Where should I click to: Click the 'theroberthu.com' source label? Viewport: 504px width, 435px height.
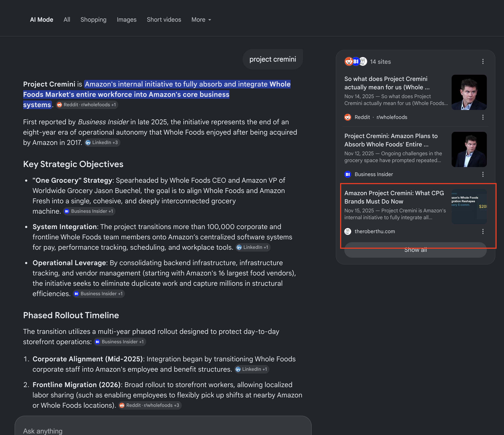(375, 232)
